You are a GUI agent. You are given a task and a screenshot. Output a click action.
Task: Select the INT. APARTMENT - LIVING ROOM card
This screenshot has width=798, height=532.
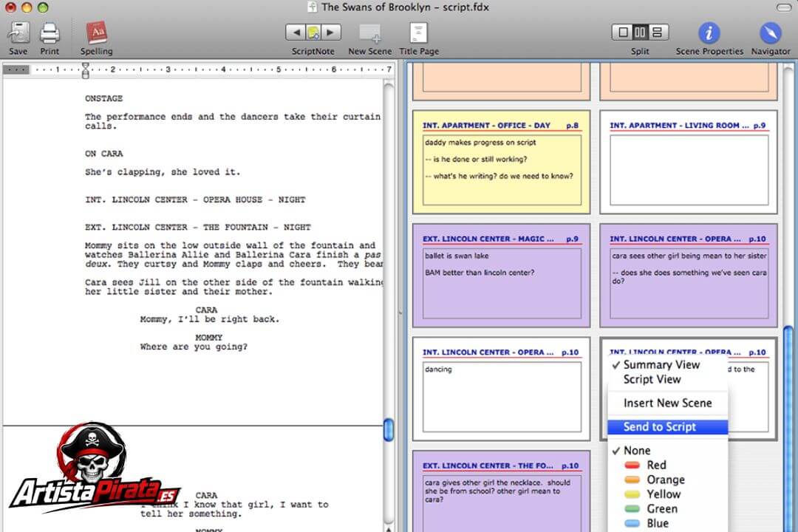[688, 162]
